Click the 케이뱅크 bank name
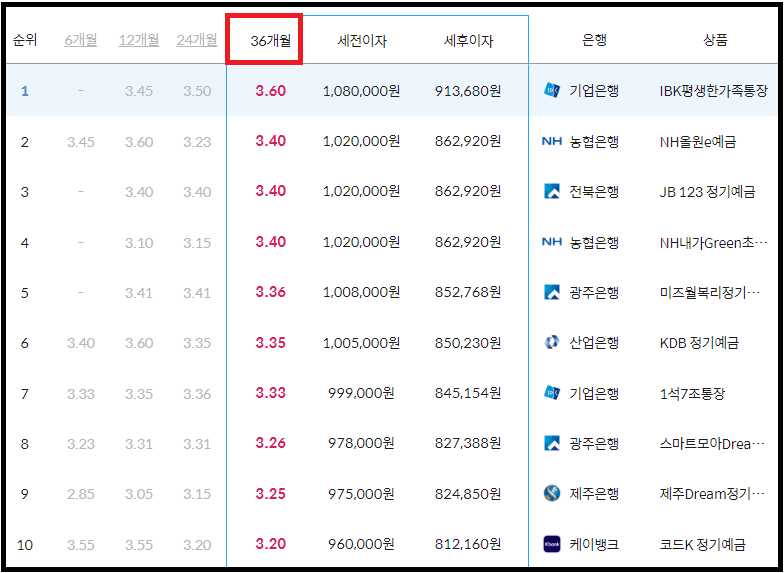The width and height of the screenshot is (784, 573). point(594,544)
